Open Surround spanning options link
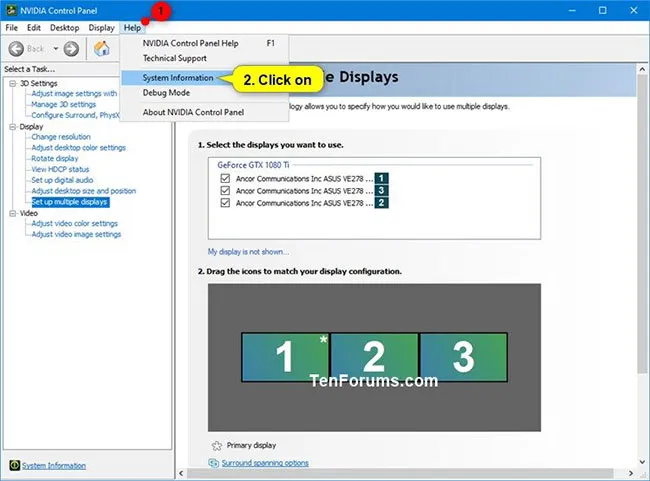 pyautogui.click(x=264, y=463)
